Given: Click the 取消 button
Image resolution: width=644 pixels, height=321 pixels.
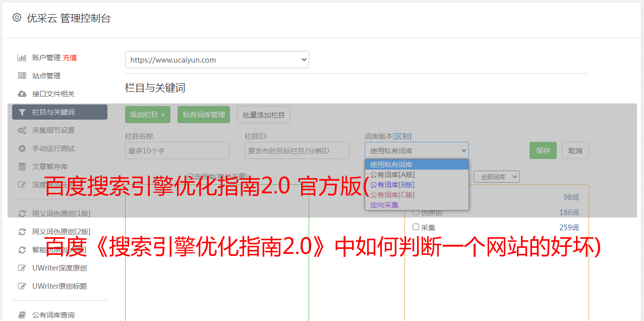Looking at the screenshot, I should tap(575, 150).
